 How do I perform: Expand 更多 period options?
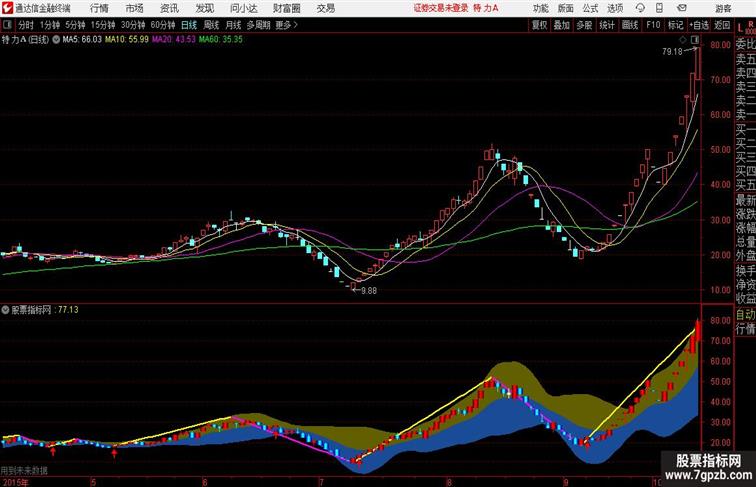(x=286, y=25)
